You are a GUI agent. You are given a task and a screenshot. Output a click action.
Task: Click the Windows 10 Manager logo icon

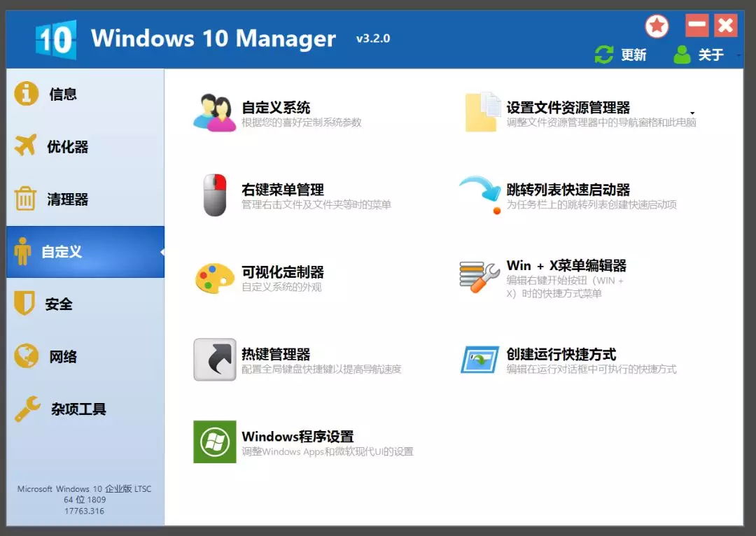point(56,39)
